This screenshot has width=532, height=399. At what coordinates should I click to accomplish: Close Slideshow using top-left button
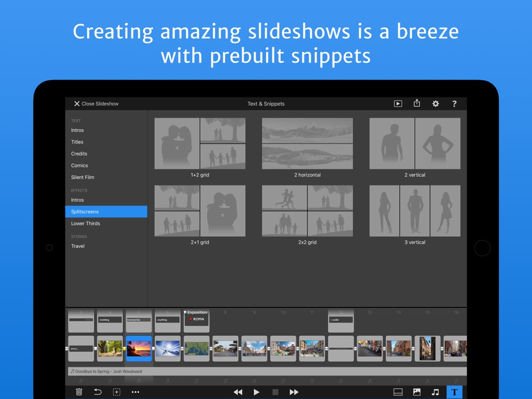[x=96, y=104]
